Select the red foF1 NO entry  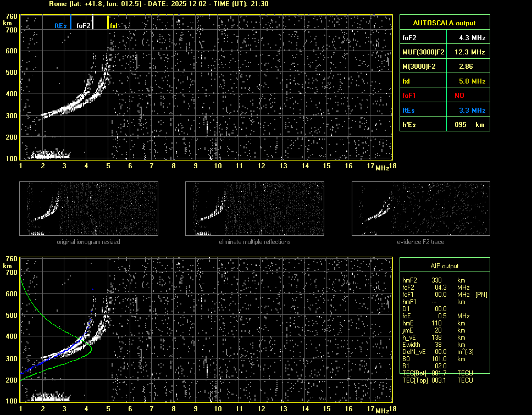coord(459,96)
